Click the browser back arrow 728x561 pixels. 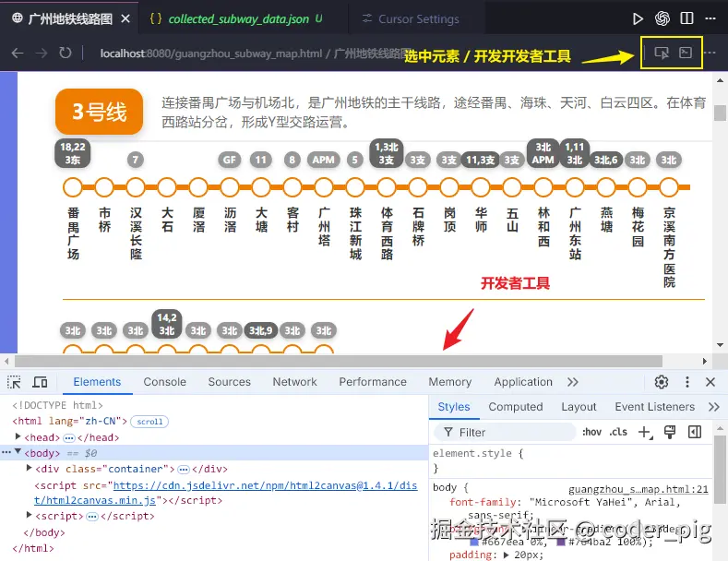coord(18,53)
